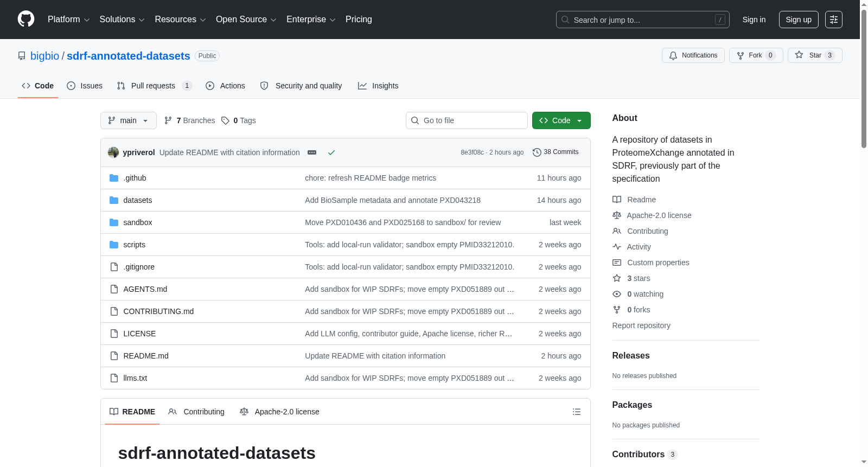Click the LICENSE file icon
Image resolution: width=868 pixels, height=467 pixels.
[114, 334]
